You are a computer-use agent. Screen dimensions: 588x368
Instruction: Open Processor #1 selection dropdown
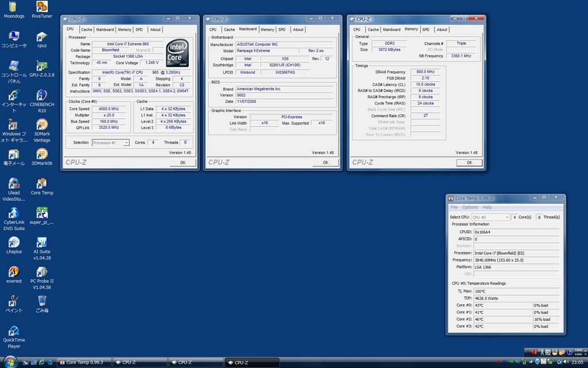(x=111, y=143)
